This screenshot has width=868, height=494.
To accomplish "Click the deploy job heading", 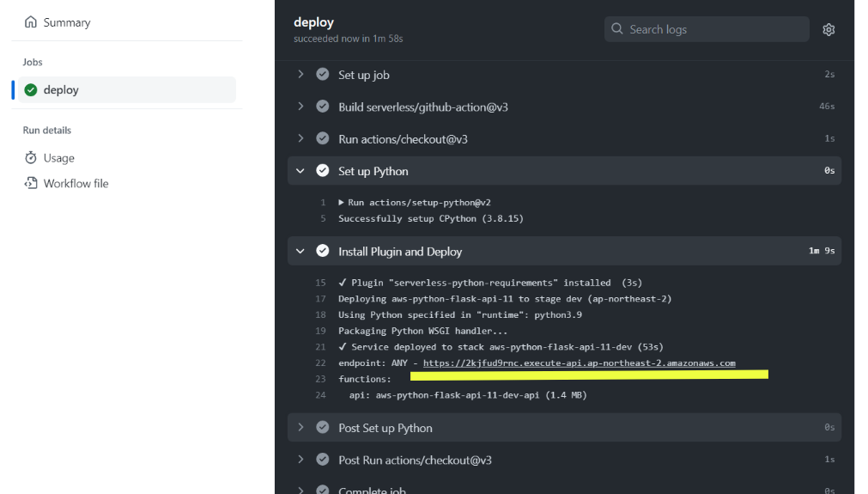I will pyautogui.click(x=314, y=22).
